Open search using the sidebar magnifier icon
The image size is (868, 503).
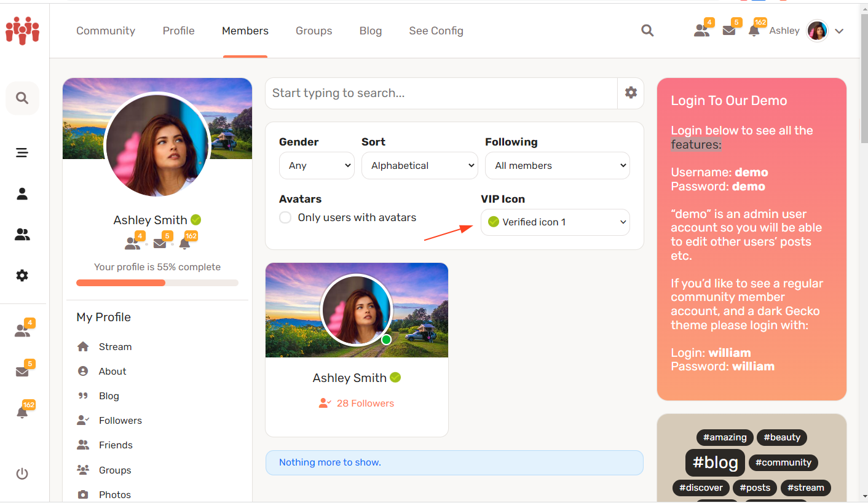click(x=22, y=98)
